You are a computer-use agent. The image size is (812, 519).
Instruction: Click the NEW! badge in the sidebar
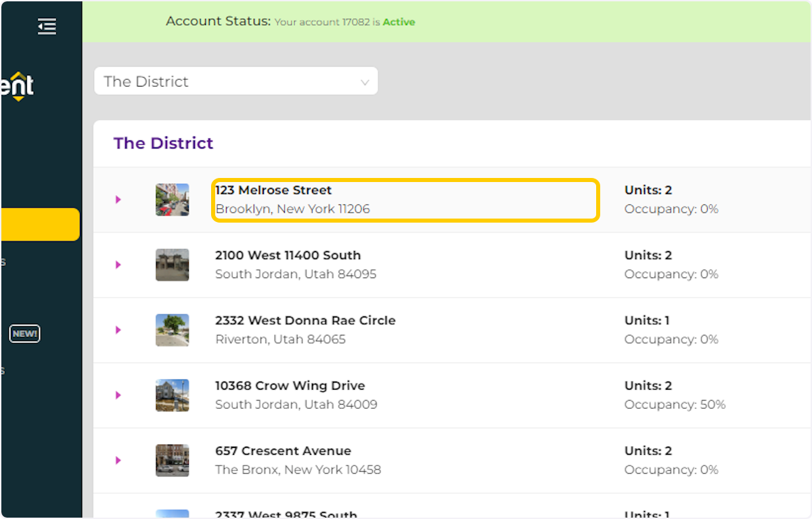click(24, 334)
